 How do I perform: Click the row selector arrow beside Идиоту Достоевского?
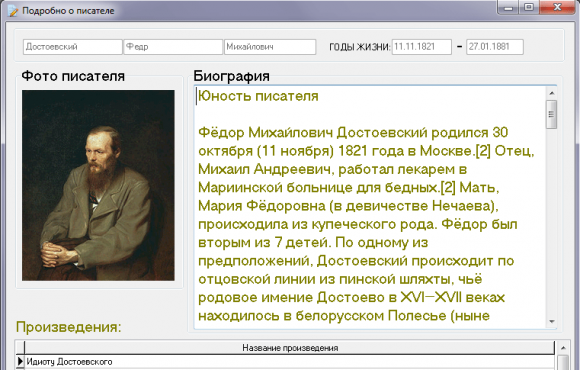(20, 361)
